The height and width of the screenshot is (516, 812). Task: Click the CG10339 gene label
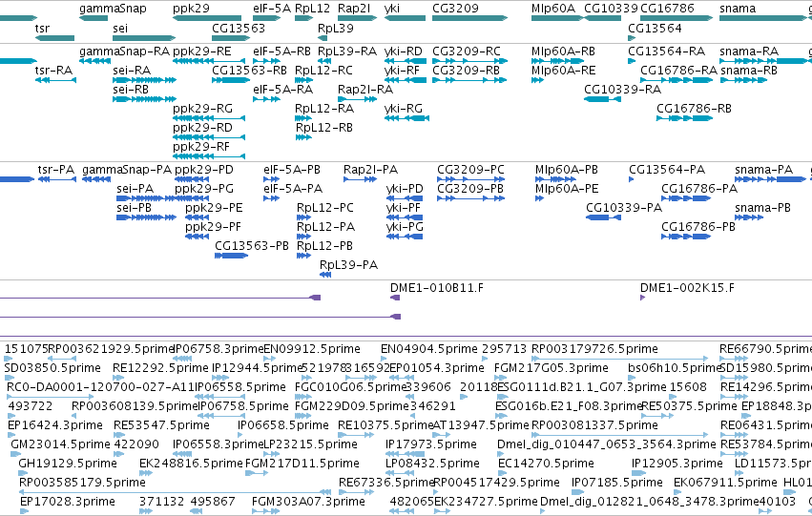pyautogui.click(x=611, y=9)
